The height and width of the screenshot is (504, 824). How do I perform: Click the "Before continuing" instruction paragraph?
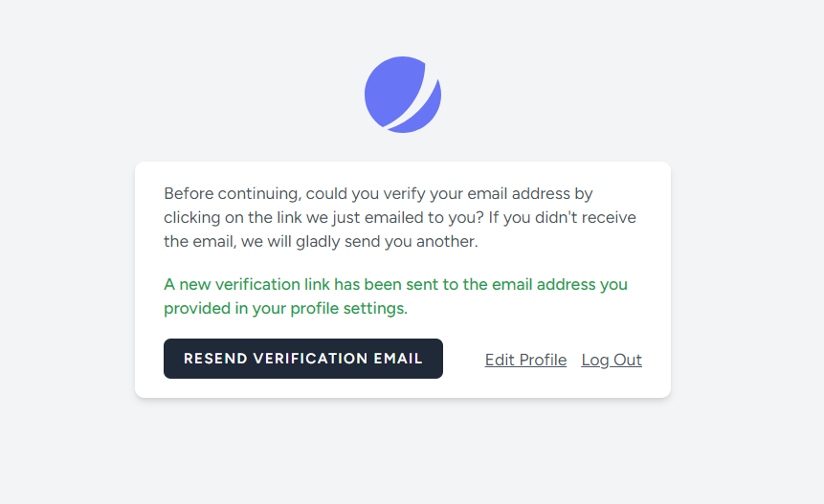pos(399,218)
